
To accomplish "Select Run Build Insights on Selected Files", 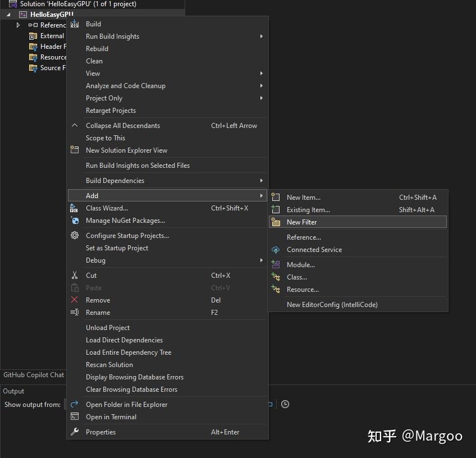I will tap(167, 166).
